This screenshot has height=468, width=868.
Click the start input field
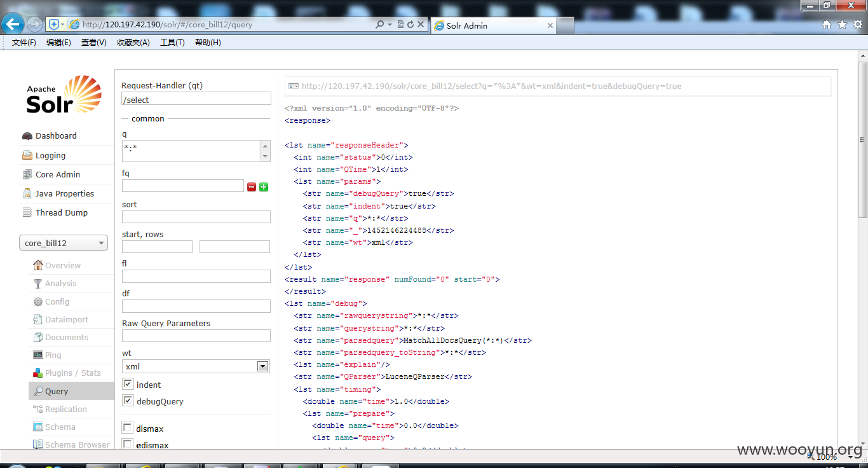click(x=157, y=247)
